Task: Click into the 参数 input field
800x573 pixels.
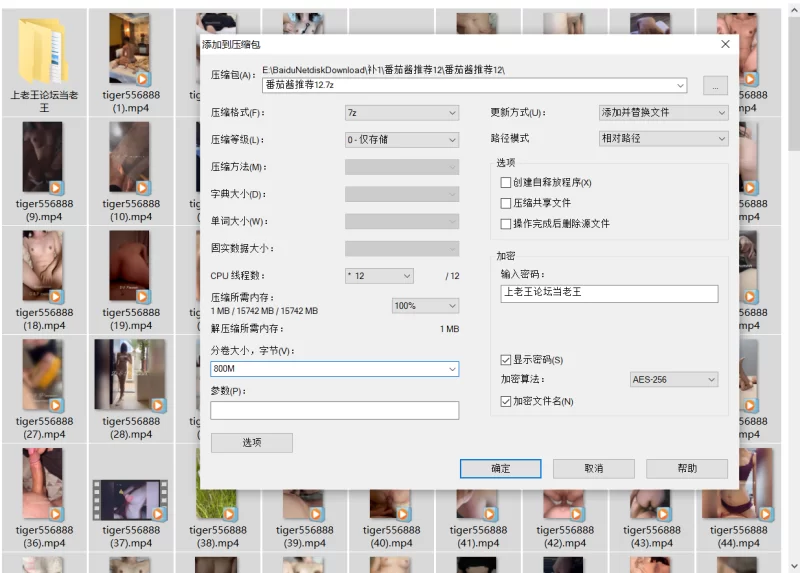Action: (x=334, y=411)
